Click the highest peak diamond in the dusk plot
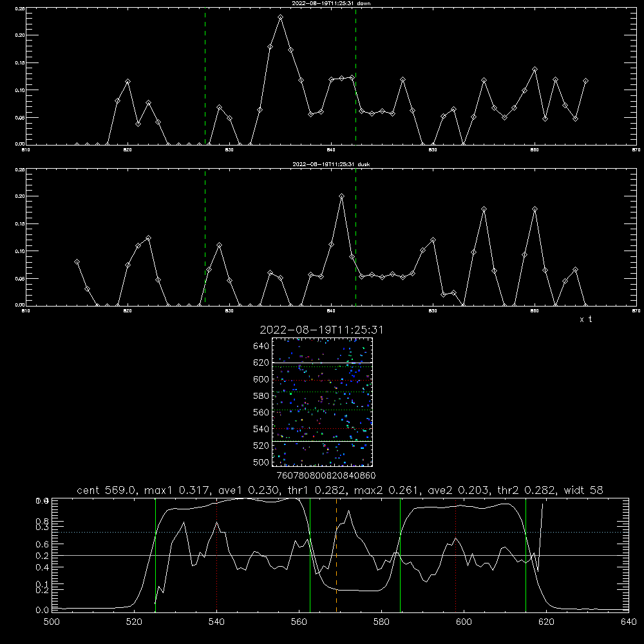Image resolution: width=644 pixels, height=644 pixels. [341, 196]
